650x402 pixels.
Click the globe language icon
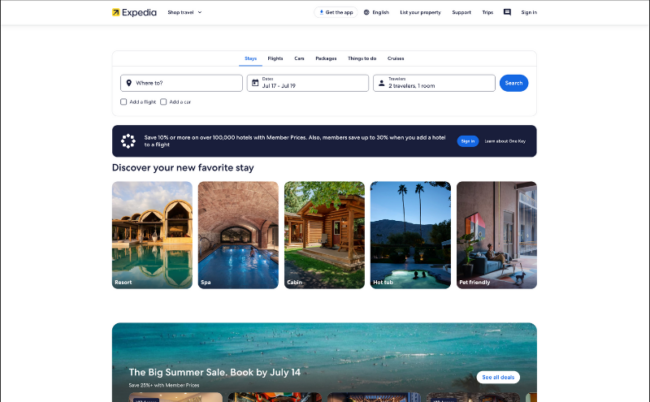click(x=366, y=12)
